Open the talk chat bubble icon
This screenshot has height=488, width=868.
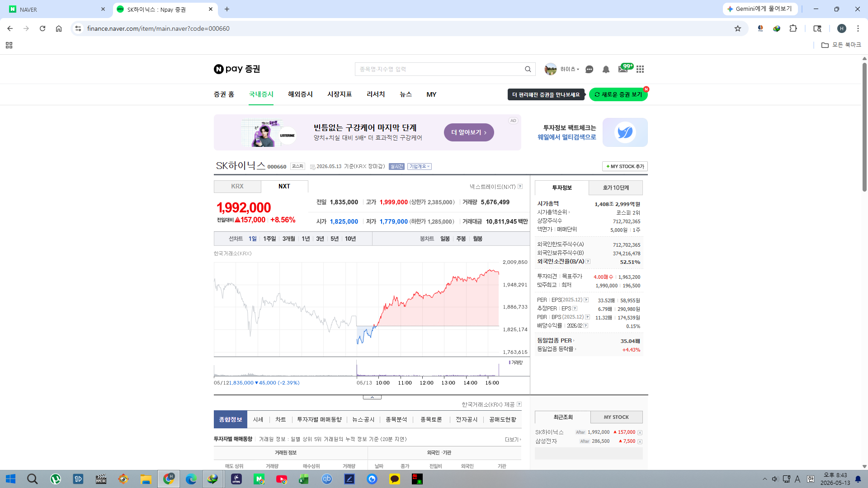(589, 69)
